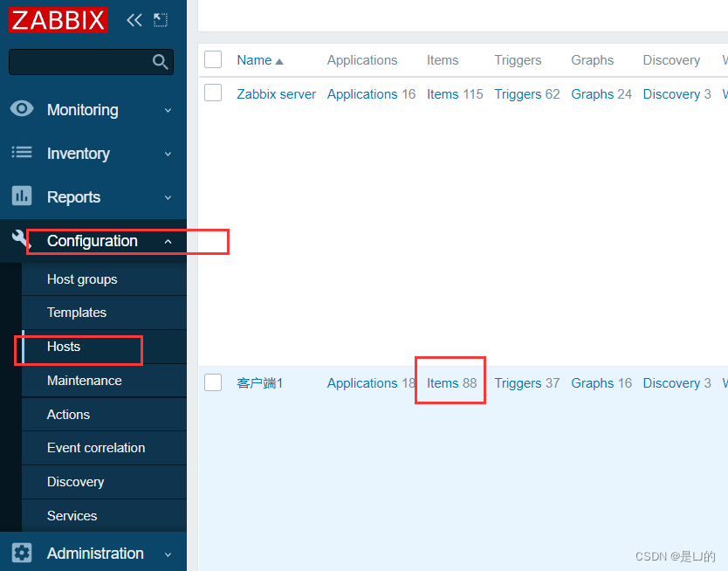Open the Monitoring menu
Viewport: 728px width, 571px height.
click(x=83, y=110)
